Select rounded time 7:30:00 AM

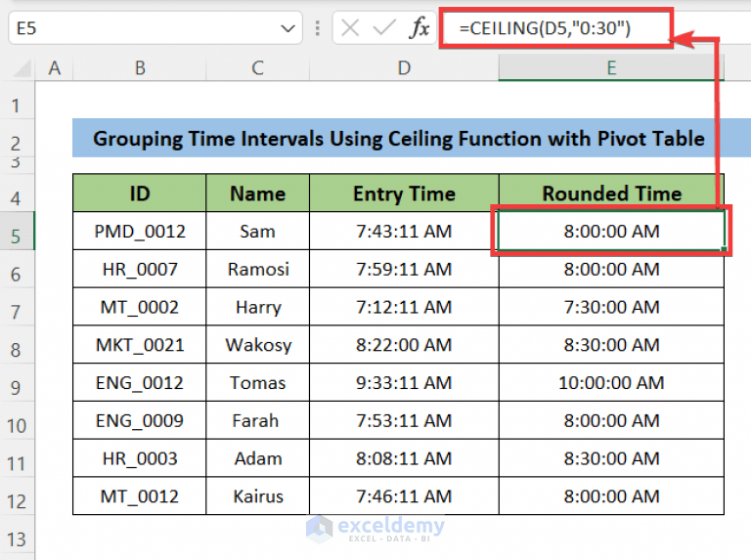pos(611,307)
